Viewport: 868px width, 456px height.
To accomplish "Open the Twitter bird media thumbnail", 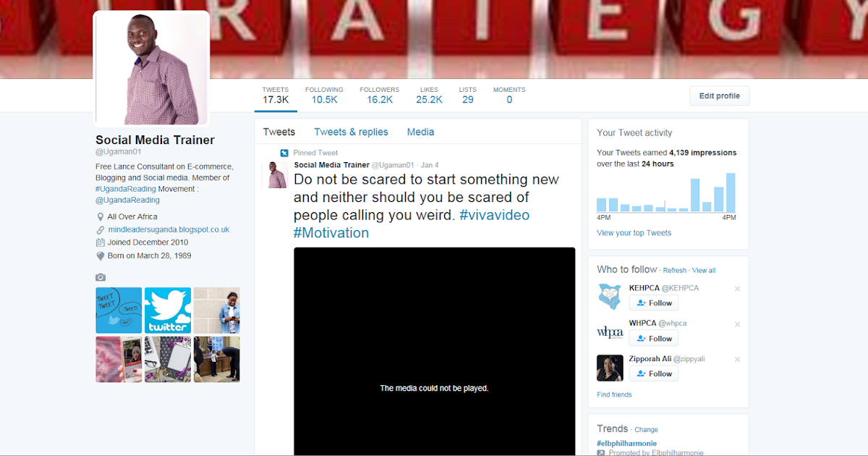I will 167,310.
